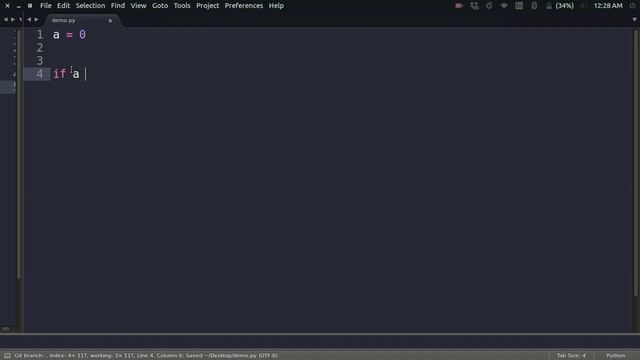Click the red screen recorder tray icon
This screenshot has width=640, height=360.
(x=459, y=6)
